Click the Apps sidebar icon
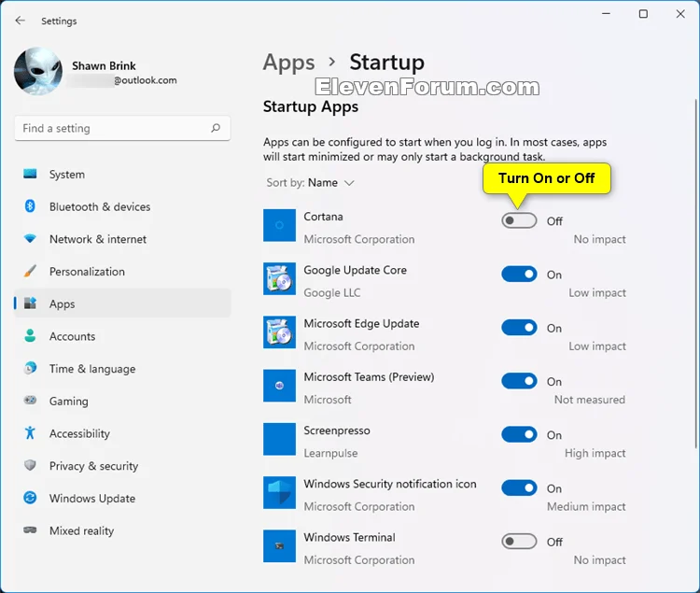The image size is (700, 593). [x=30, y=304]
